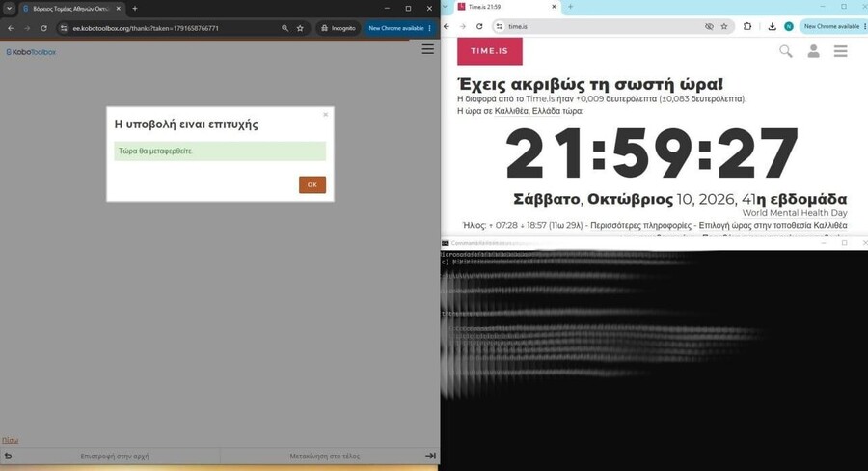The width and height of the screenshot is (868, 471).
Task: Bookmark the KoboToolbox page with the star
Action: tap(300, 28)
